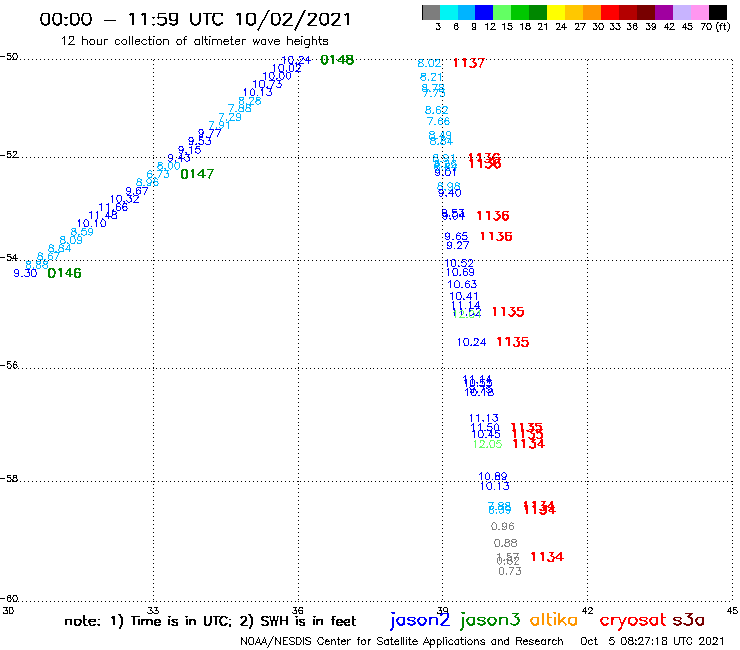Click the lavender swatch in the legend
Viewport: 740px width, 650px height.
[x=681, y=12]
